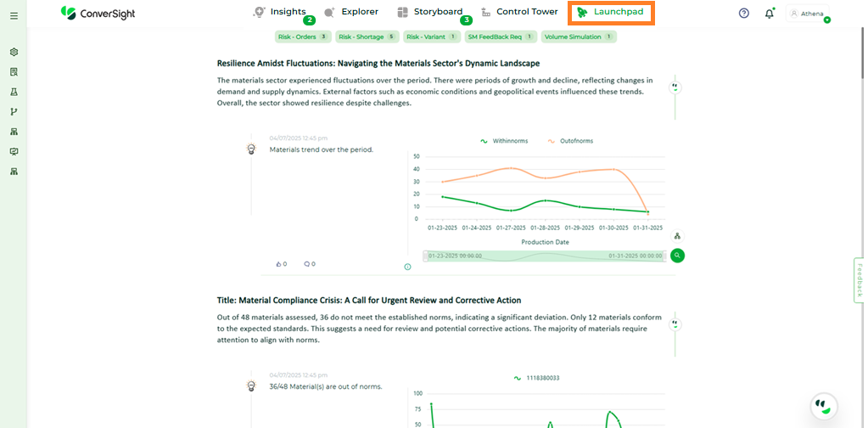Open the notifications bell
Viewport: 868px width, 428px height.
tap(769, 14)
